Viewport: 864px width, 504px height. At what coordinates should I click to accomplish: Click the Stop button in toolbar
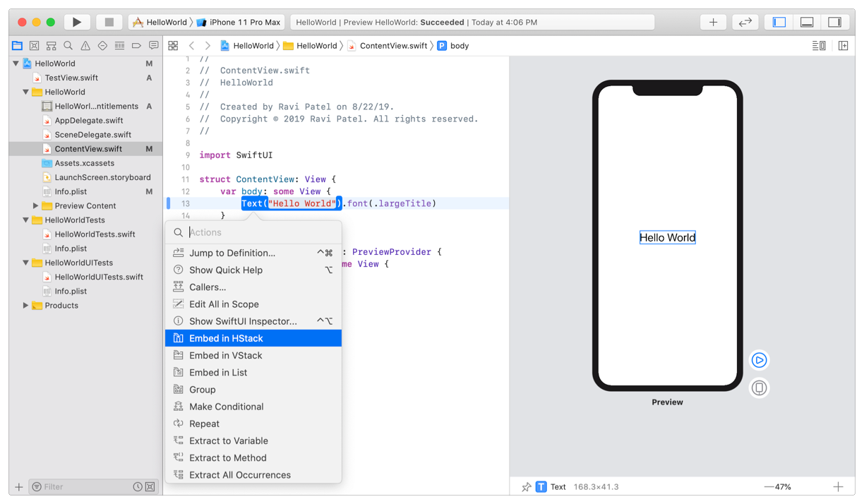(109, 22)
